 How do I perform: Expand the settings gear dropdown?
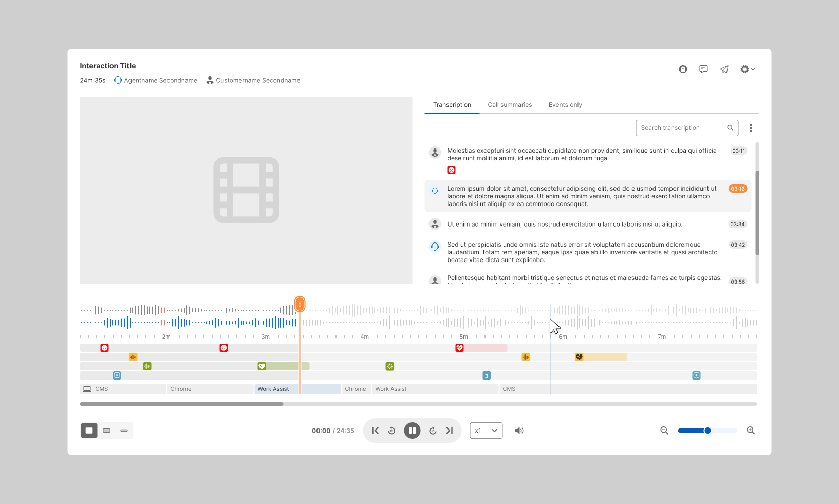(747, 69)
